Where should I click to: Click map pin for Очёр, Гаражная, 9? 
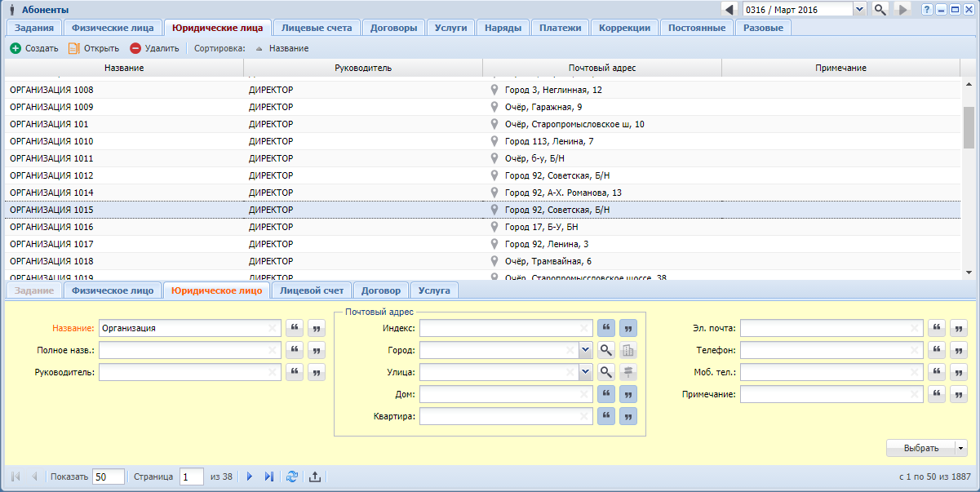tap(494, 107)
